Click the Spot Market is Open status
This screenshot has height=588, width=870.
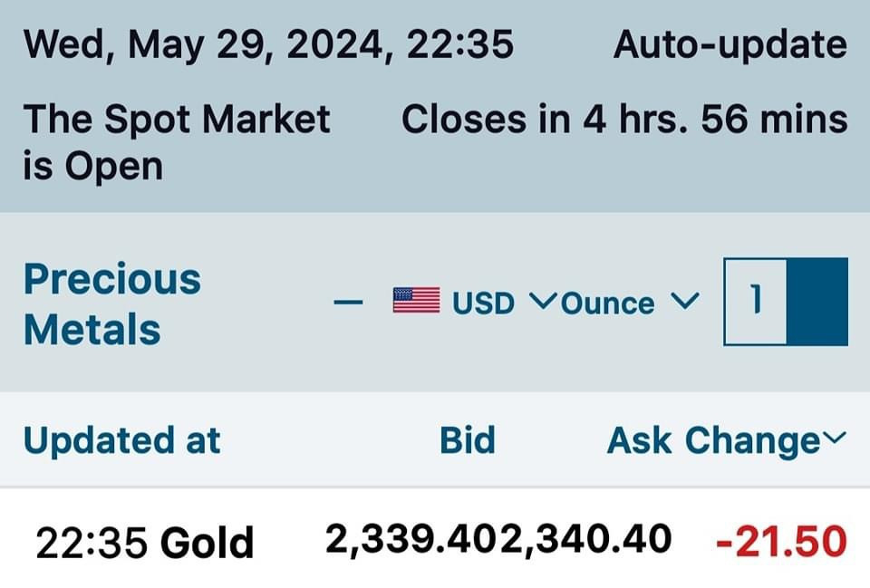coord(176,142)
